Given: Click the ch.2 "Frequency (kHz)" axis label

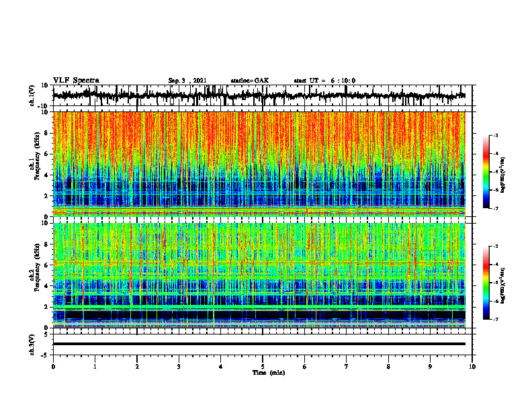Looking at the screenshot, I should coord(38,267).
